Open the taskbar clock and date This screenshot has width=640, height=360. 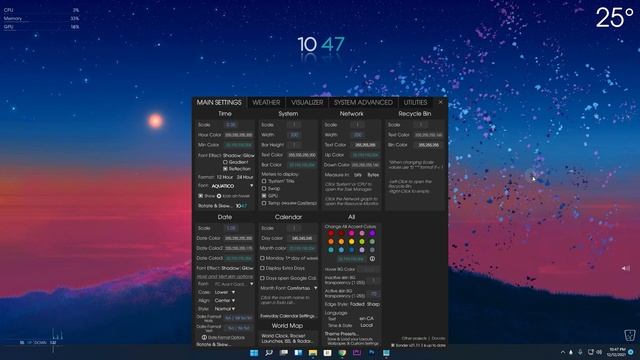pos(617,352)
